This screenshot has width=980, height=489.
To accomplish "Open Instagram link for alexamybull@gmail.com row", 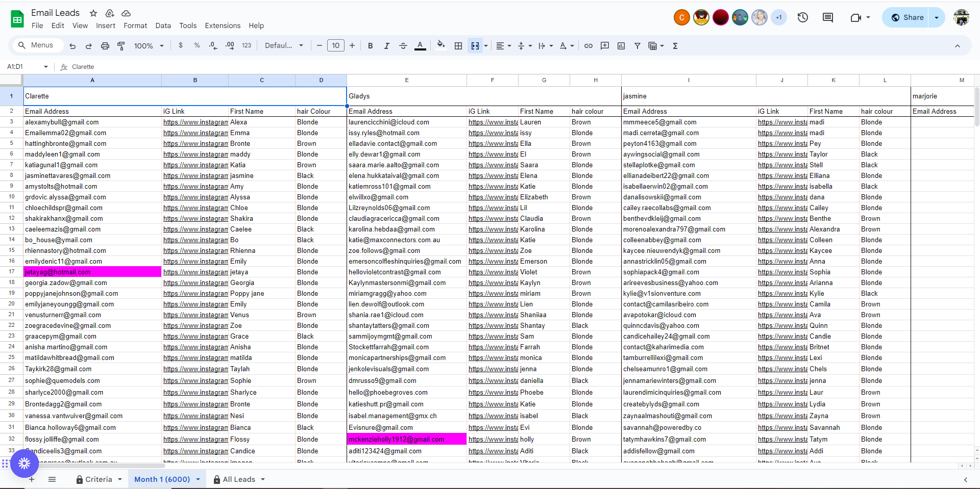I will point(195,122).
